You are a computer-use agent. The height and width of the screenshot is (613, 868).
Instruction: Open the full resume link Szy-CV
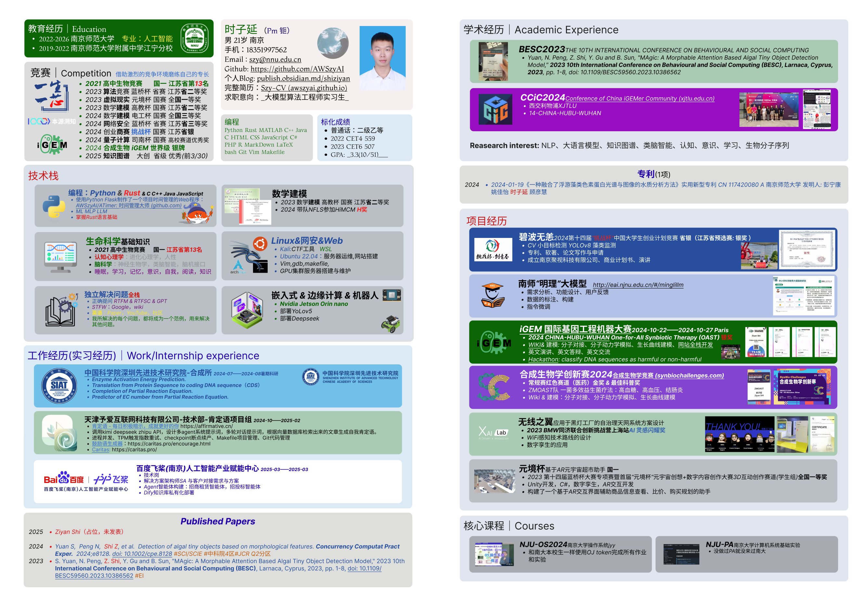304,88
